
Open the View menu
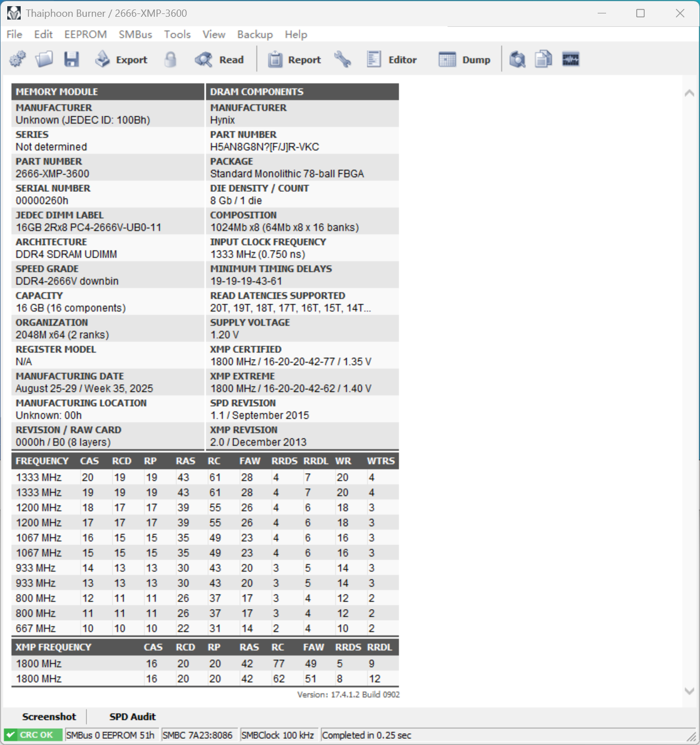214,35
